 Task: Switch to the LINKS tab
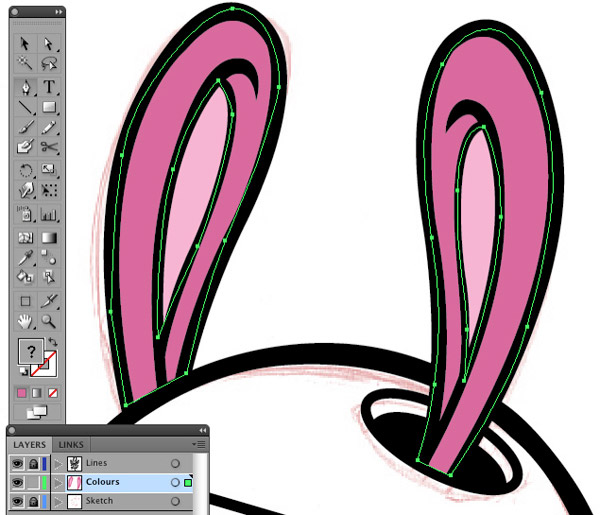point(71,445)
